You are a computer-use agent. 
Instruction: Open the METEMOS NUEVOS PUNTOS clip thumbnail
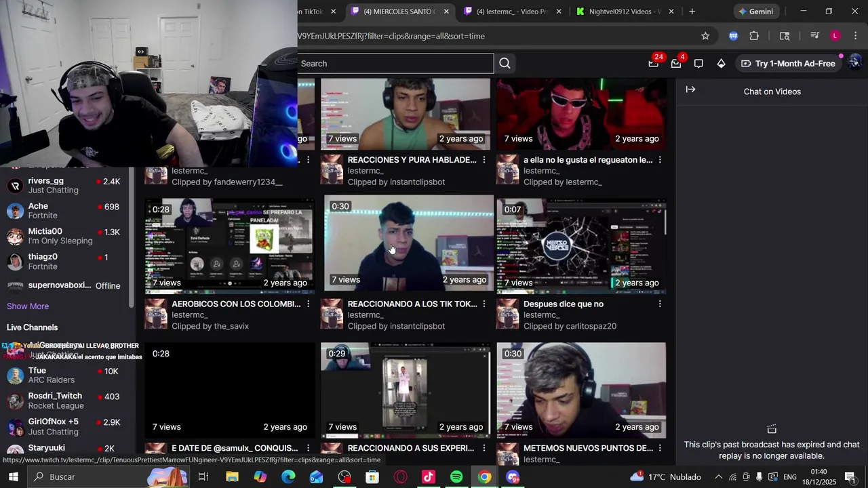(x=581, y=390)
